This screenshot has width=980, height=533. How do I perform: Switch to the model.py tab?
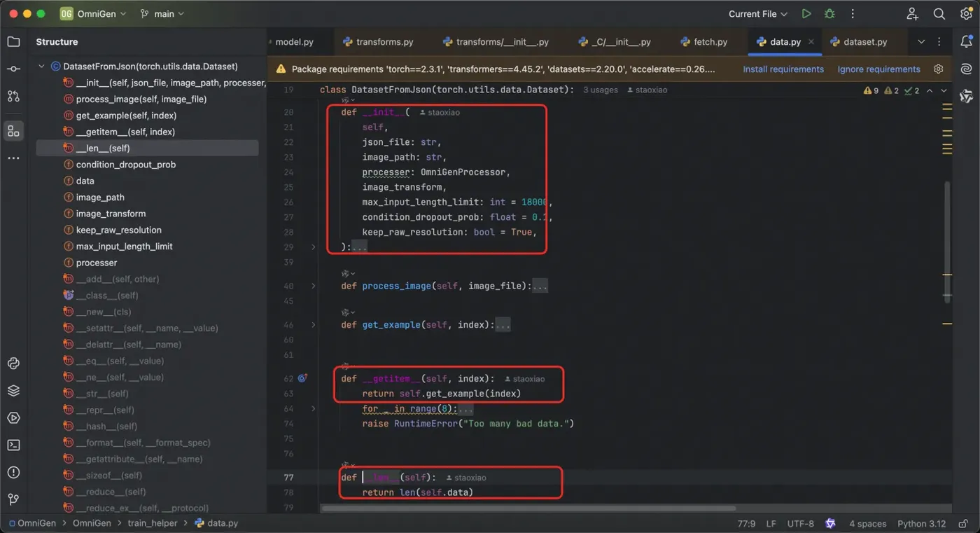point(294,42)
